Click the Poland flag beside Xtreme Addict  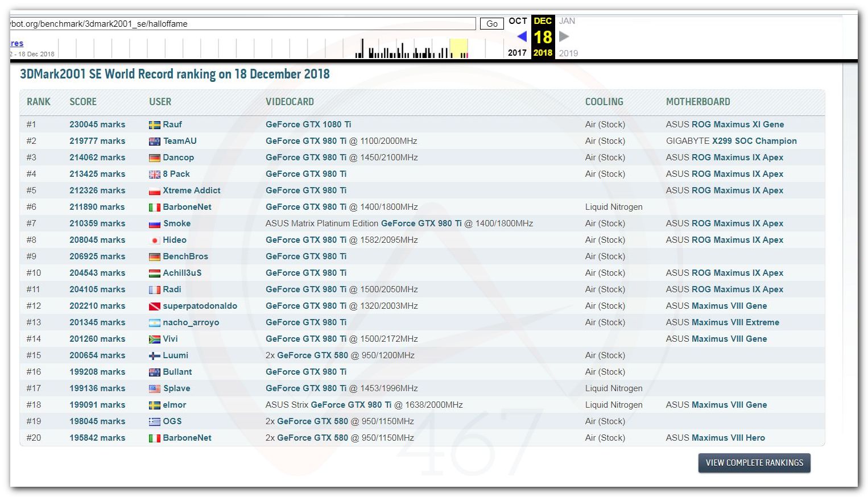point(154,191)
